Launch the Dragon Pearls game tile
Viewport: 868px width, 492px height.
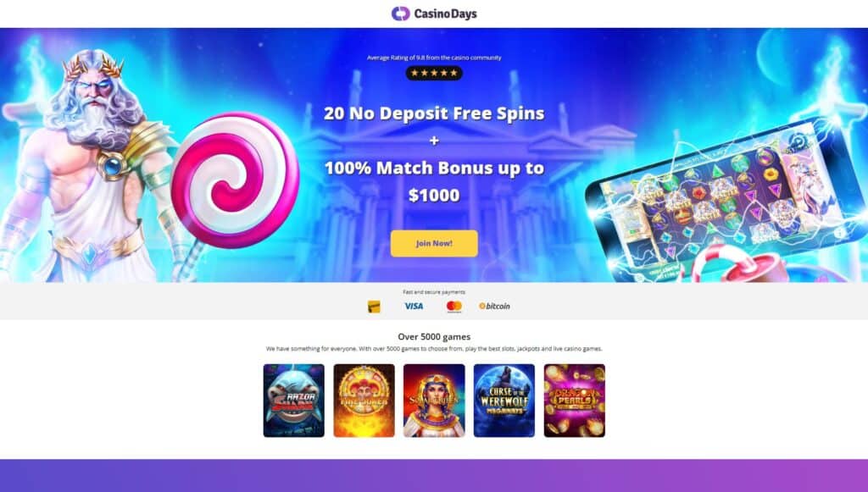(x=575, y=401)
